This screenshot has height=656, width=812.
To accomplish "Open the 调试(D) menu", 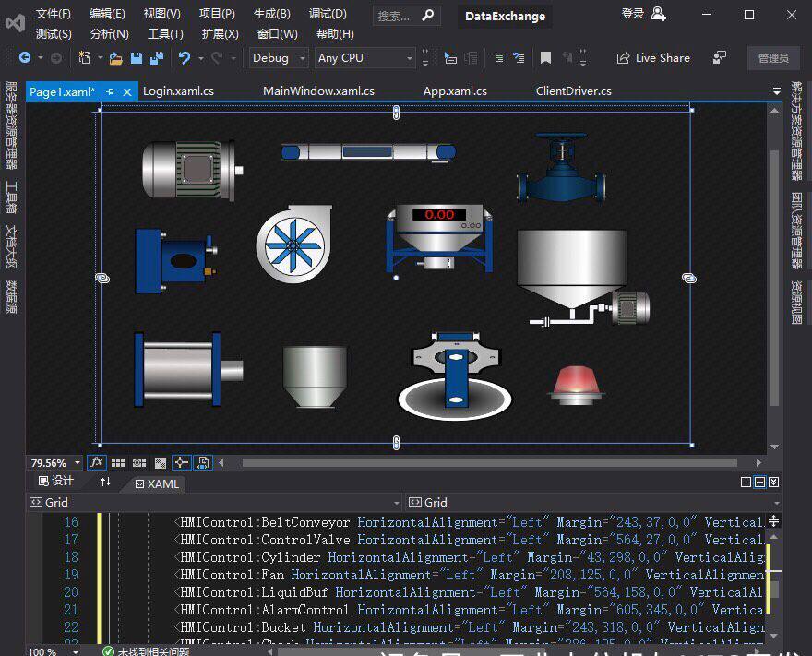I will [x=328, y=14].
